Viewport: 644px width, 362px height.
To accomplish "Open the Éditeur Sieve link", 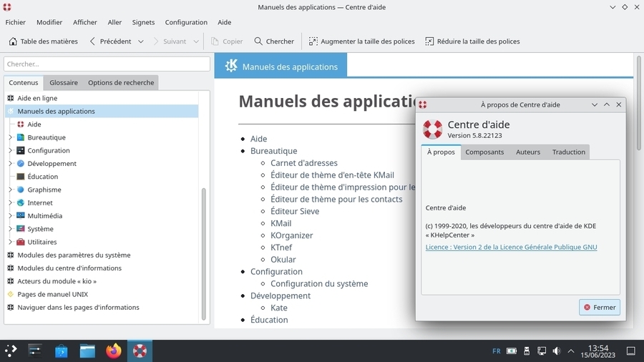I will [x=295, y=211].
